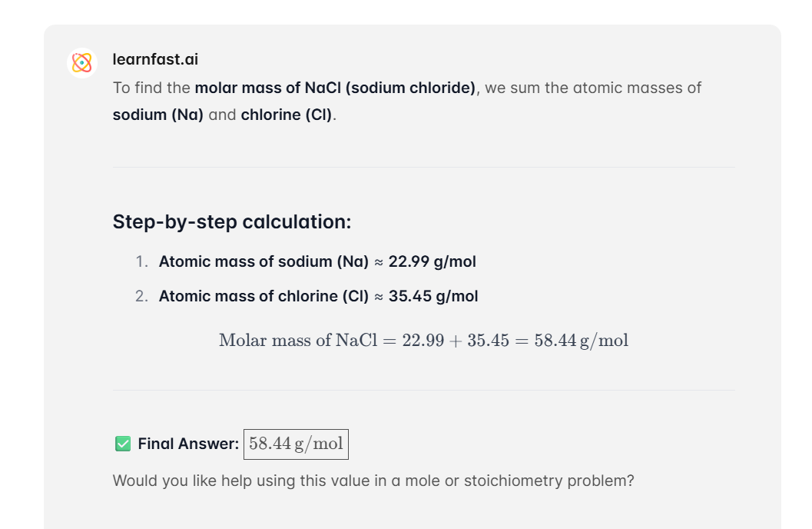This screenshot has height=529, width=812.
Task: Click the divider line above Final Answer
Action: click(423, 390)
